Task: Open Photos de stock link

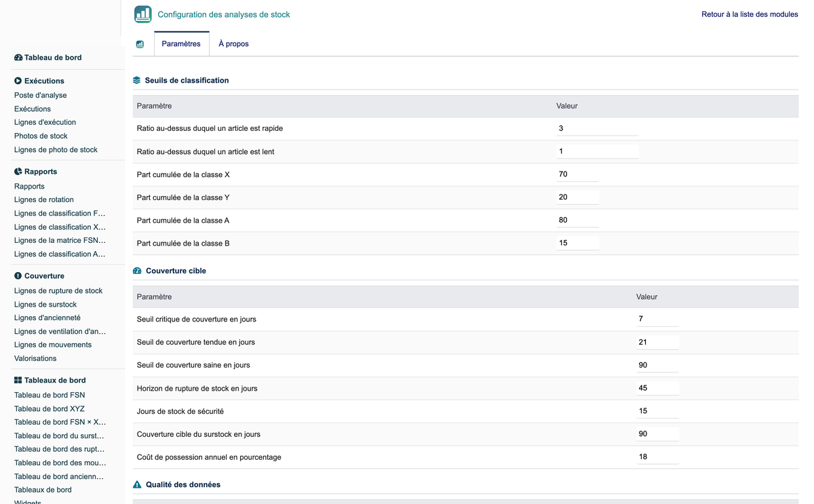Action: 41,136
